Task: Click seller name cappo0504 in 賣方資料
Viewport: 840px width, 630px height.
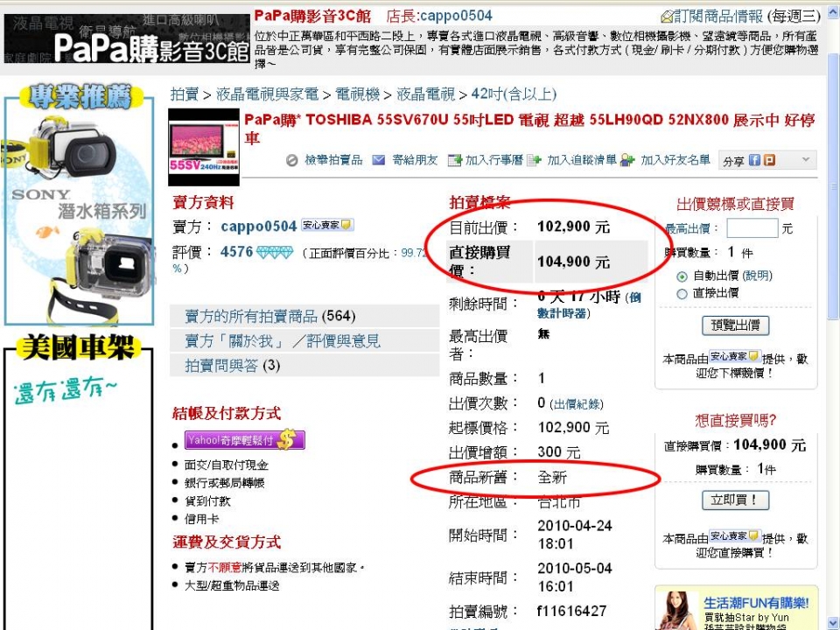Action: click(259, 226)
